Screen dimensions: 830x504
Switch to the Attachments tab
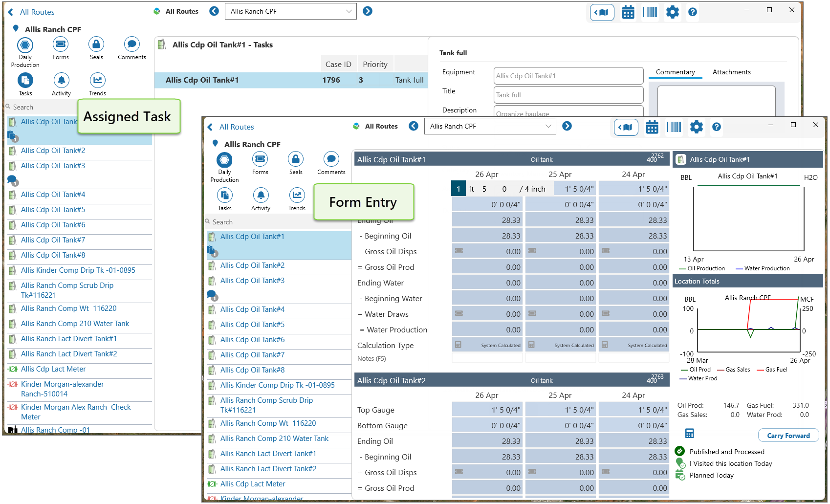click(731, 72)
